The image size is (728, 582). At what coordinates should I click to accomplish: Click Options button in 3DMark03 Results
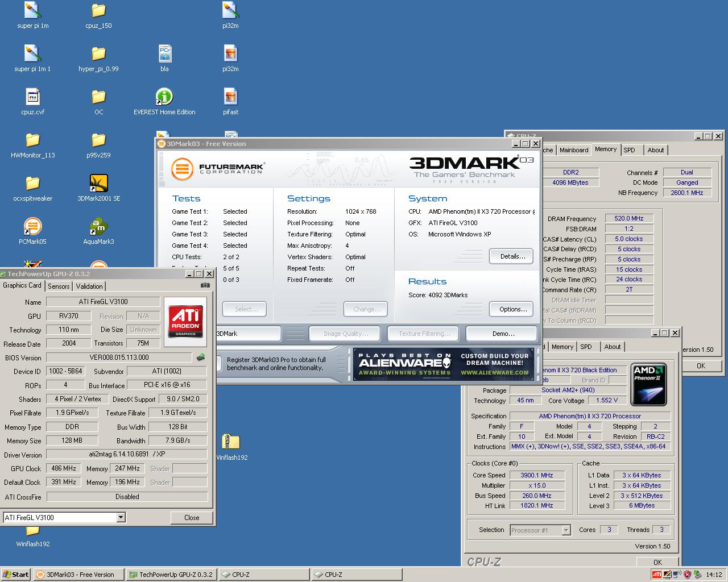(511, 309)
